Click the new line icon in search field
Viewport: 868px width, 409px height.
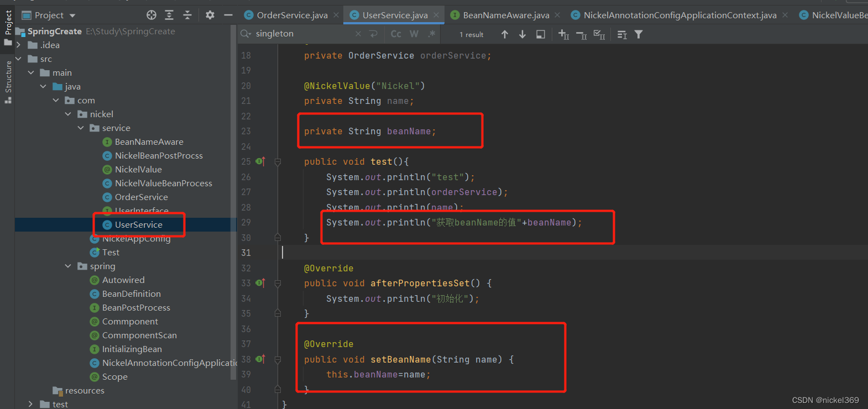[373, 34]
